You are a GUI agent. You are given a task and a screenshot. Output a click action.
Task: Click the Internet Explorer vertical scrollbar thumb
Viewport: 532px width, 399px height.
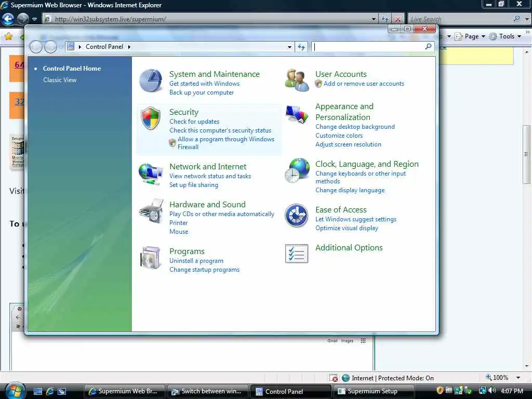(527, 154)
